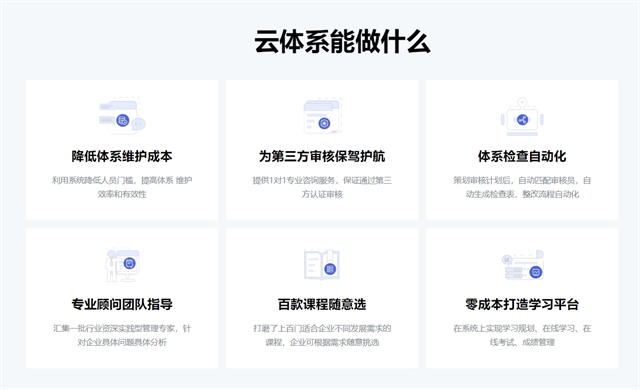The image size is (640, 390).
Task: Open the 为第三方审核保驾护航 card title
Action: [322, 156]
